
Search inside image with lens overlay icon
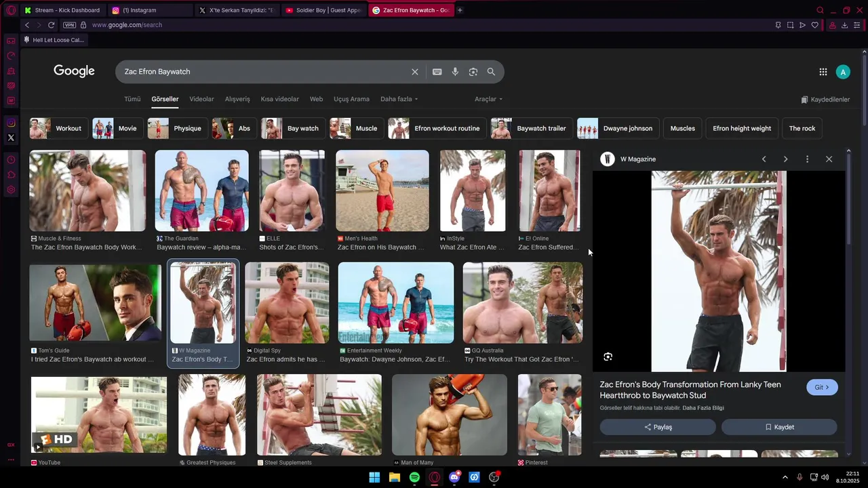[608, 357]
